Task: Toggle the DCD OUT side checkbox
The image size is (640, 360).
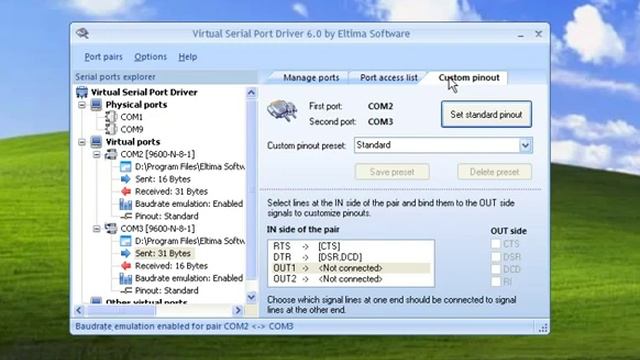Action: pyautogui.click(x=496, y=269)
